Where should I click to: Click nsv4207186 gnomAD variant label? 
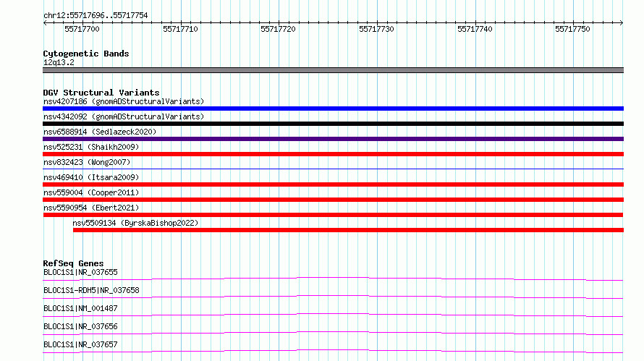point(124,101)
